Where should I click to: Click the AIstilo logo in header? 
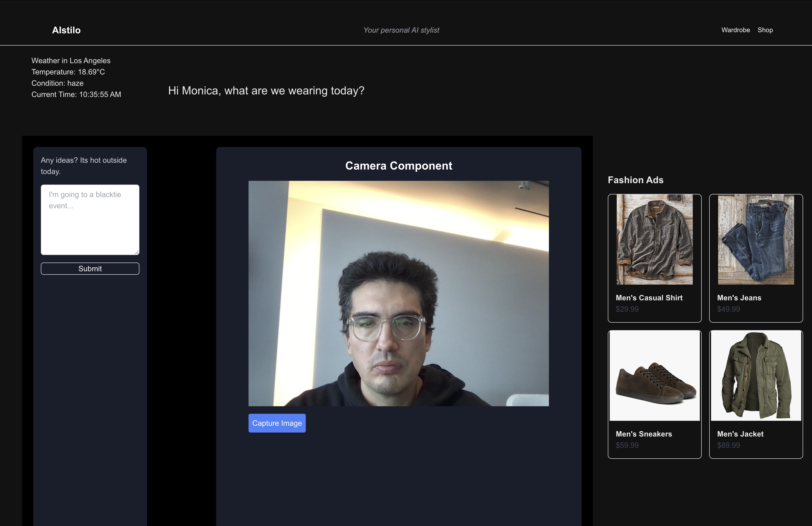(66, 30)
